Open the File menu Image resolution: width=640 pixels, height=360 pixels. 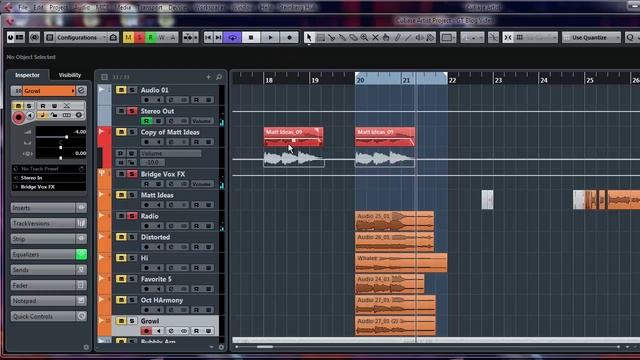[x=23, y=8]
